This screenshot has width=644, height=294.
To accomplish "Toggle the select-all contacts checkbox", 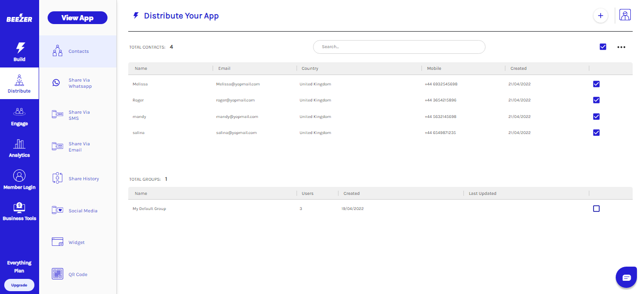I will (x=603, y=47).
